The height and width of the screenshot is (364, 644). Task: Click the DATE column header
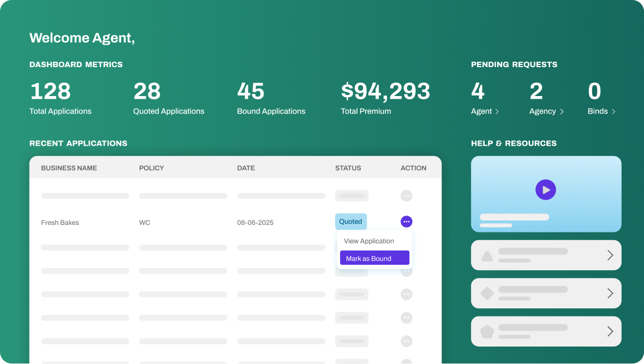[x=246, y=168]
